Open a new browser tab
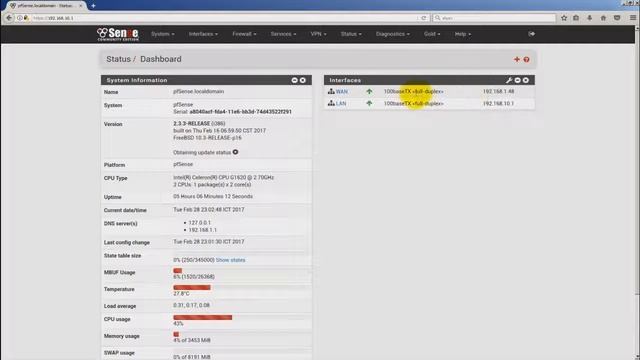This screenshot has height=360, width=640. (x=93, y=6)
